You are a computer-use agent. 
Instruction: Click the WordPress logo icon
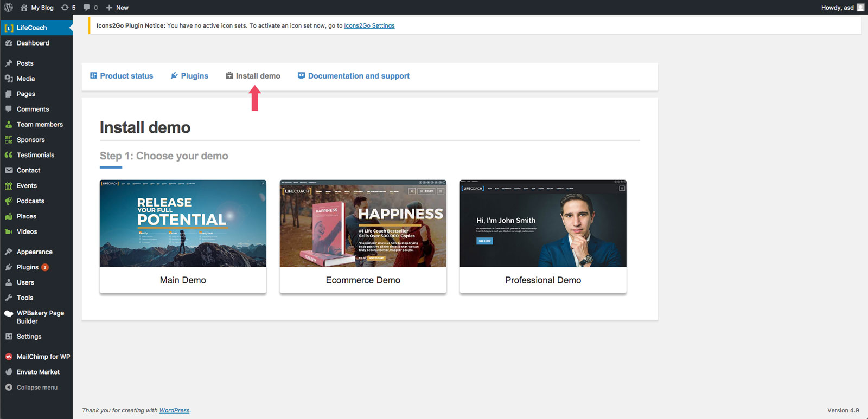[x=8, y=8]
